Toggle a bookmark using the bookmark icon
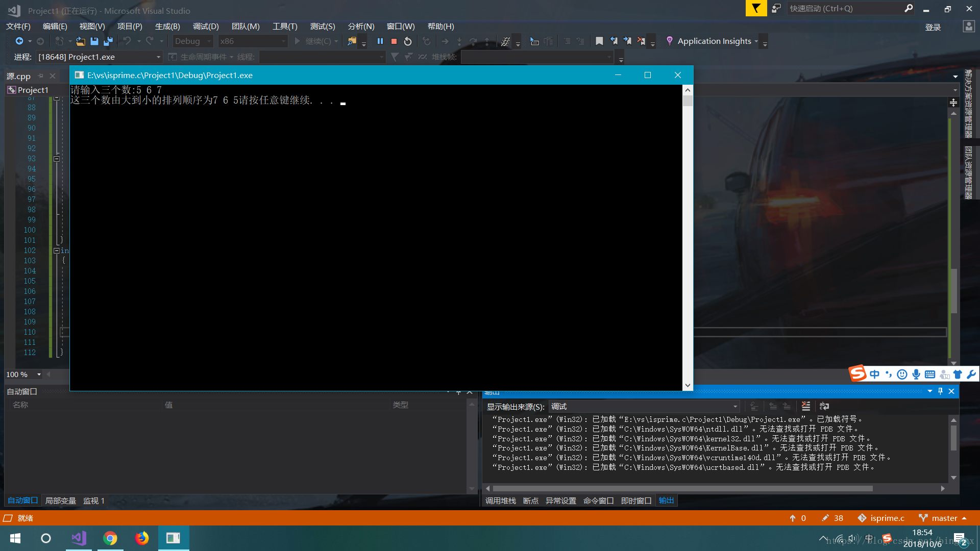Screen dimensions: 980x551 (599, 41)
